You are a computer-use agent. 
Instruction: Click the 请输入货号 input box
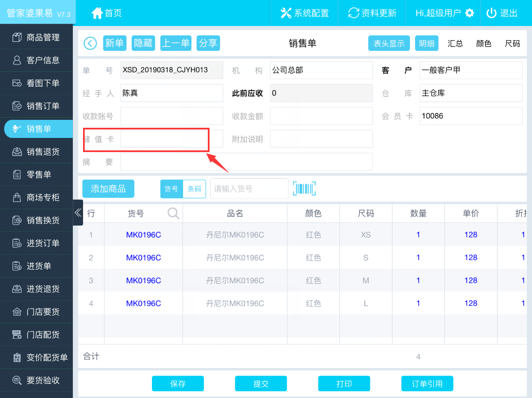click(250, 189)
